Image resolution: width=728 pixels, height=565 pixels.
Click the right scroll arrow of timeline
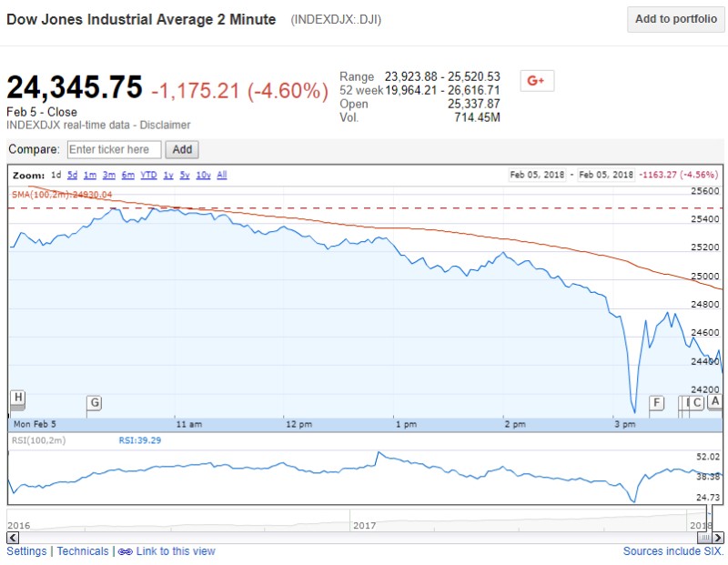718,538
